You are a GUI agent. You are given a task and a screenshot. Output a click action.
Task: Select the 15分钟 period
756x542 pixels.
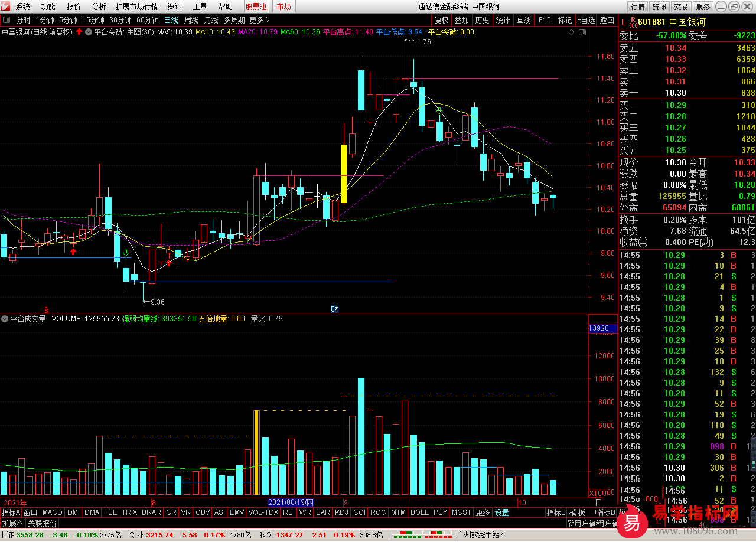pyautogui.click(x=93, y=20)
